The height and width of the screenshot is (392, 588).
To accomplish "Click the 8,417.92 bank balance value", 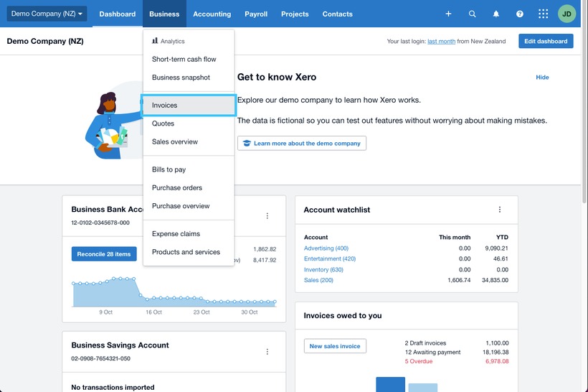I will click(x=265, y=260).
